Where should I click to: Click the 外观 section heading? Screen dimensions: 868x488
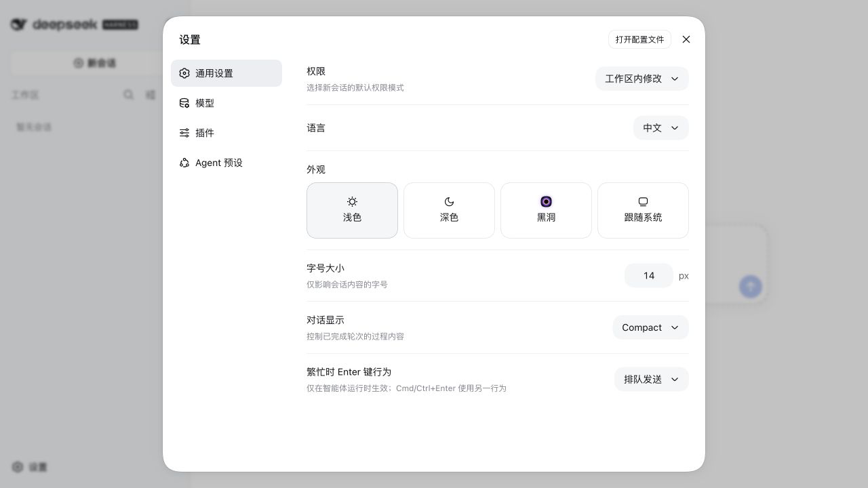click(316, 169)
